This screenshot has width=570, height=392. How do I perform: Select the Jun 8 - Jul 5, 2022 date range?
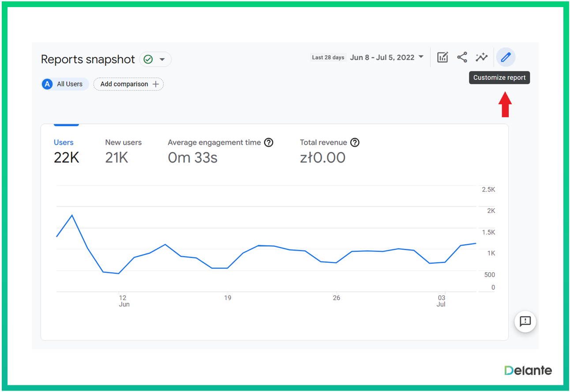coord(382,57)
